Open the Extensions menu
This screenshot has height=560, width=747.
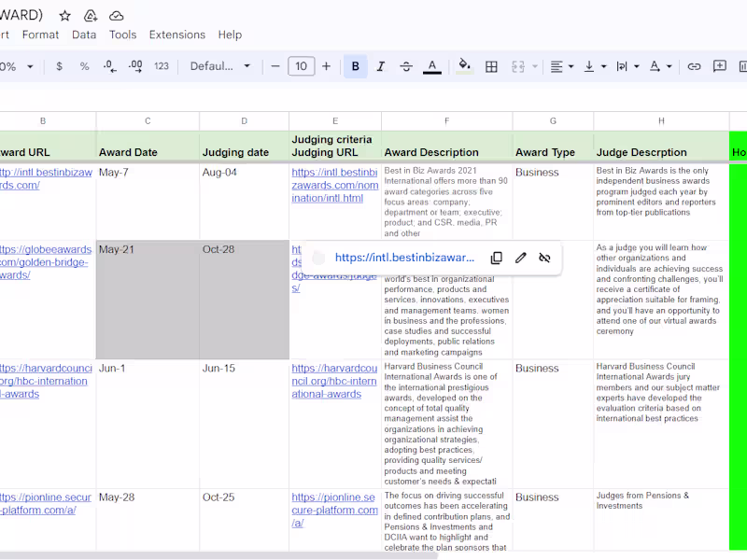(176, 35)
